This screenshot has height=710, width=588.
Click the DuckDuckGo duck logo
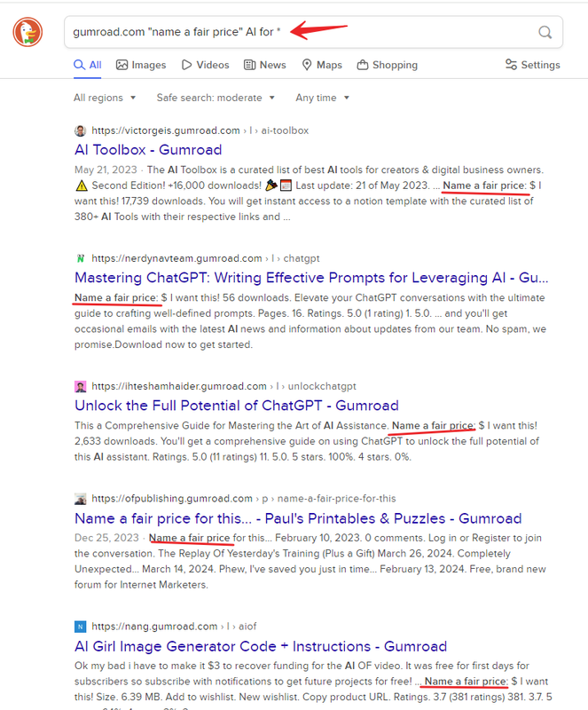click(x=27, y=32)
